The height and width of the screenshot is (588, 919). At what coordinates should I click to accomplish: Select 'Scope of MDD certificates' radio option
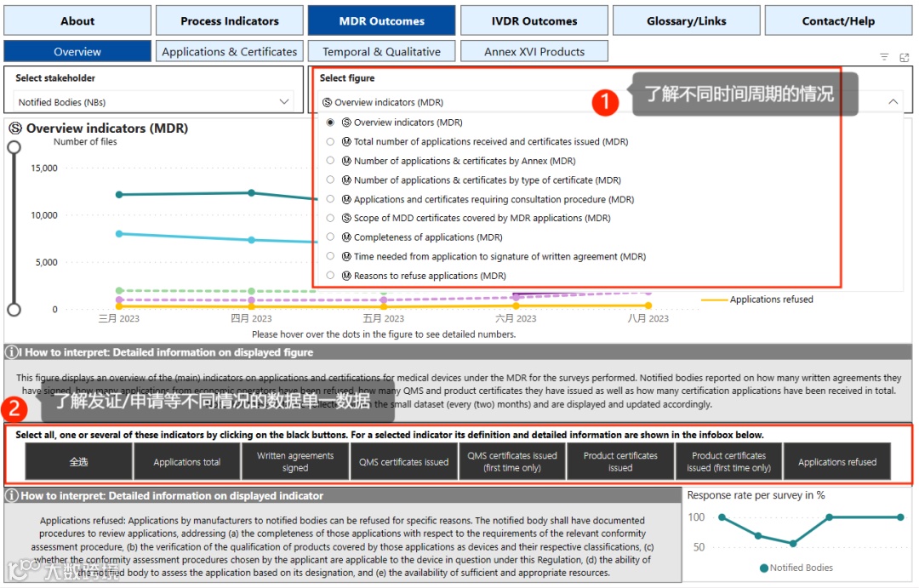pos(330,218)
